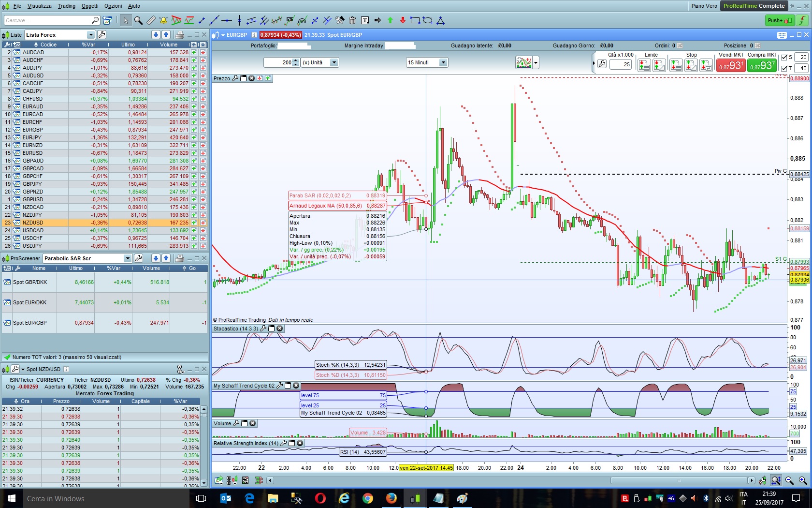Viewport: 812px width, 508px height.
Task: Open the File menu
Action: click(x=17, y=6)
